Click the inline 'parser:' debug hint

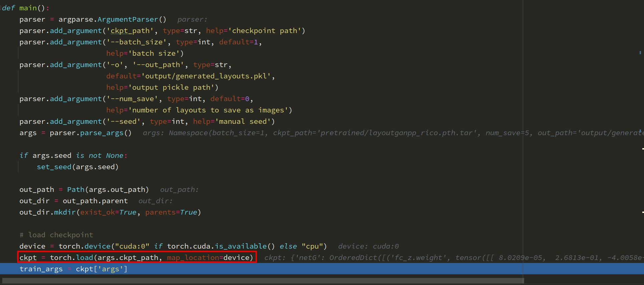click(x=192, y=19)
